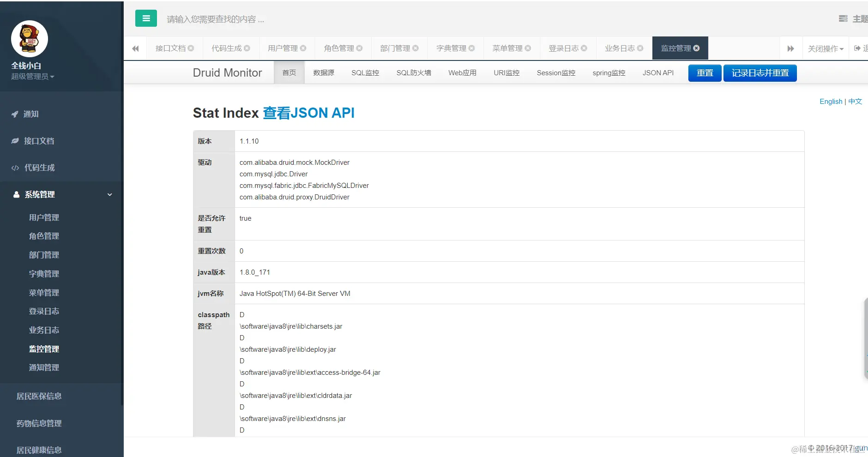868x457 pixels.
Task: Click the theme icon in top bar
Action: (x=843, y=18)
